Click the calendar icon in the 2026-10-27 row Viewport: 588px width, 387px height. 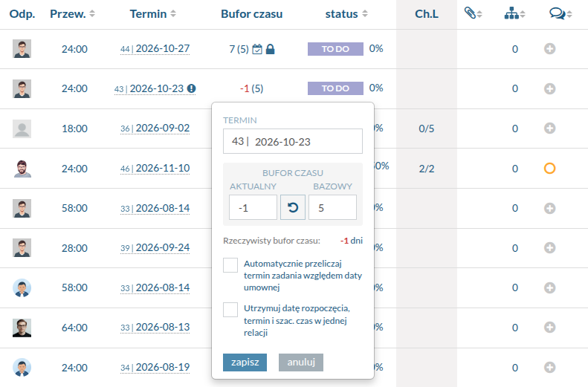[x=257, y=49]
